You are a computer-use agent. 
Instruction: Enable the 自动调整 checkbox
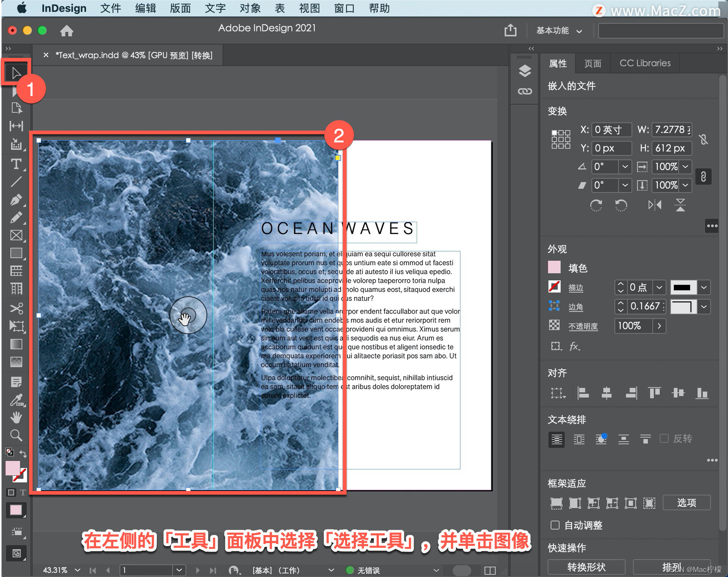point(555,525)
